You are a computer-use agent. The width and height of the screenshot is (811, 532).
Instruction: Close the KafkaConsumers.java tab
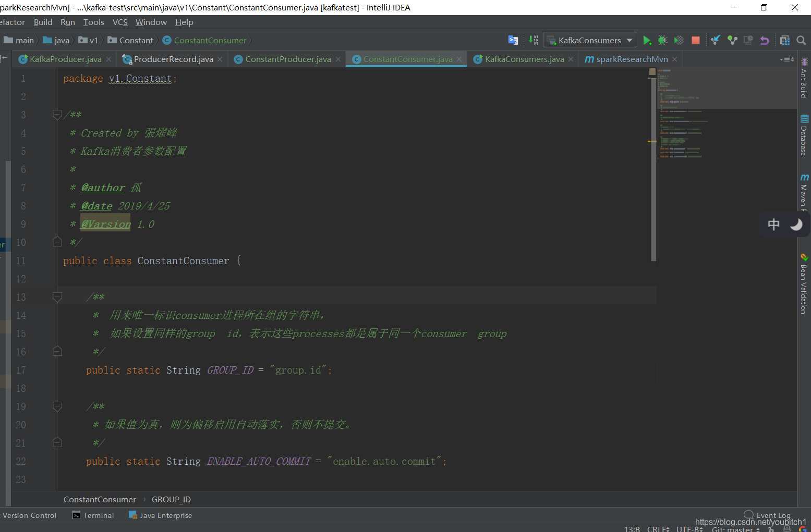click(x=571, y=59)
